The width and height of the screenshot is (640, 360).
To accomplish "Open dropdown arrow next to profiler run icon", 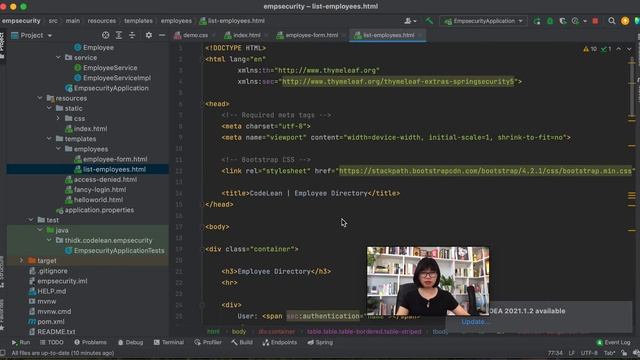I will (585, 21).
